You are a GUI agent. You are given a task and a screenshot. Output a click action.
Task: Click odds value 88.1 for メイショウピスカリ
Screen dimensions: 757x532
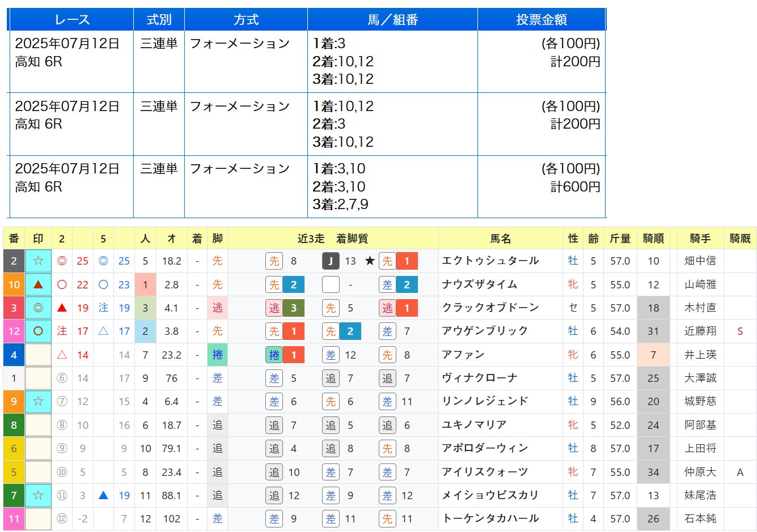pos(172,495)
